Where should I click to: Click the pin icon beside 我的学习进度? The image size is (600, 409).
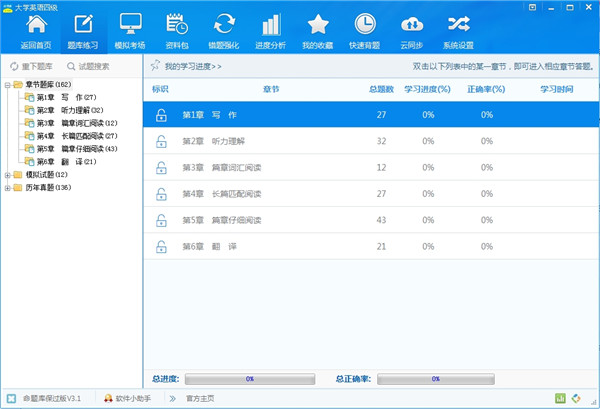tap(155, 65)
